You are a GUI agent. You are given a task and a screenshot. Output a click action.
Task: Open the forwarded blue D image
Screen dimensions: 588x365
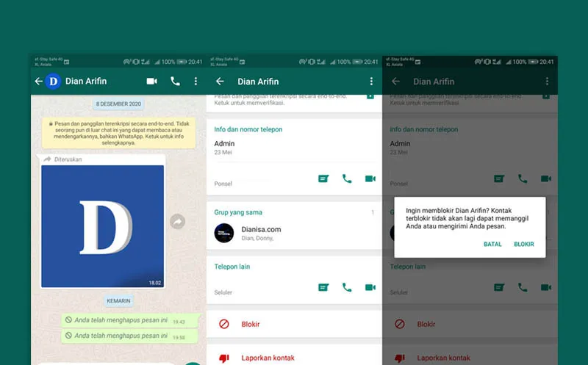(102, 225)
